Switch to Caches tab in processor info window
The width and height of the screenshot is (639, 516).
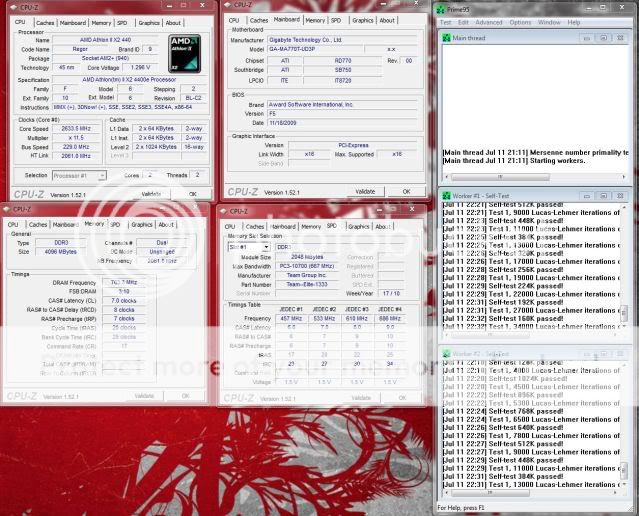[x=45, y=20]
